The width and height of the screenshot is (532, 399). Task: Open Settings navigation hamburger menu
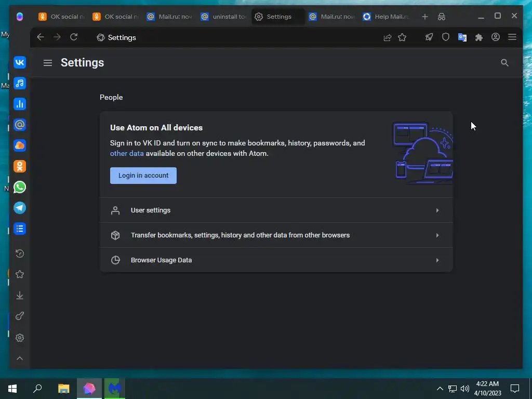coord(47,63)
